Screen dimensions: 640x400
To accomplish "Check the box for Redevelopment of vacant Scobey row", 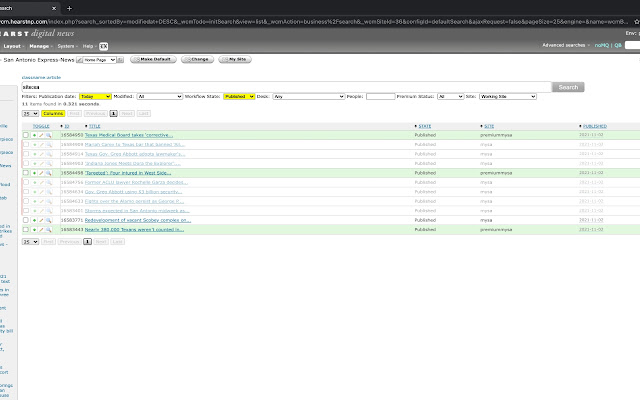I will (26, 220).
